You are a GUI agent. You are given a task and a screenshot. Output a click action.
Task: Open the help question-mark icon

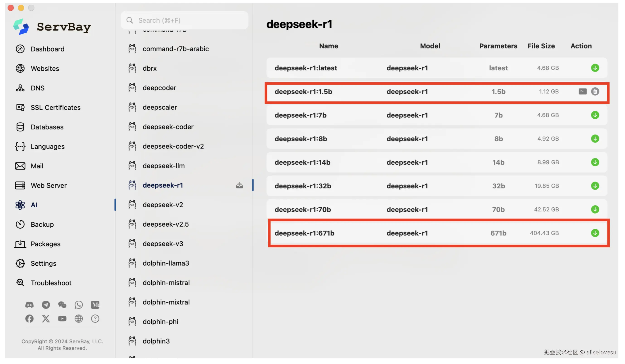[95, 319]
